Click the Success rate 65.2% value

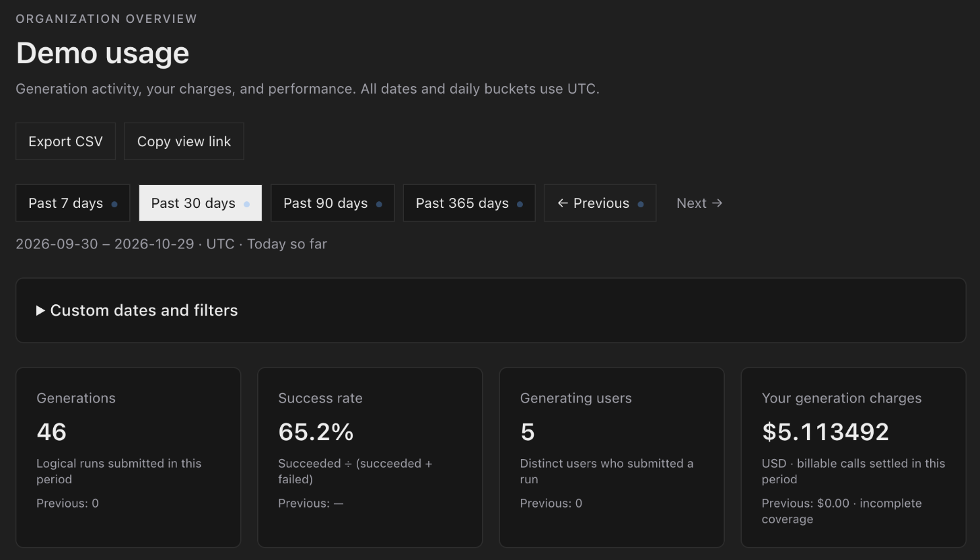(x=316, y=432)
